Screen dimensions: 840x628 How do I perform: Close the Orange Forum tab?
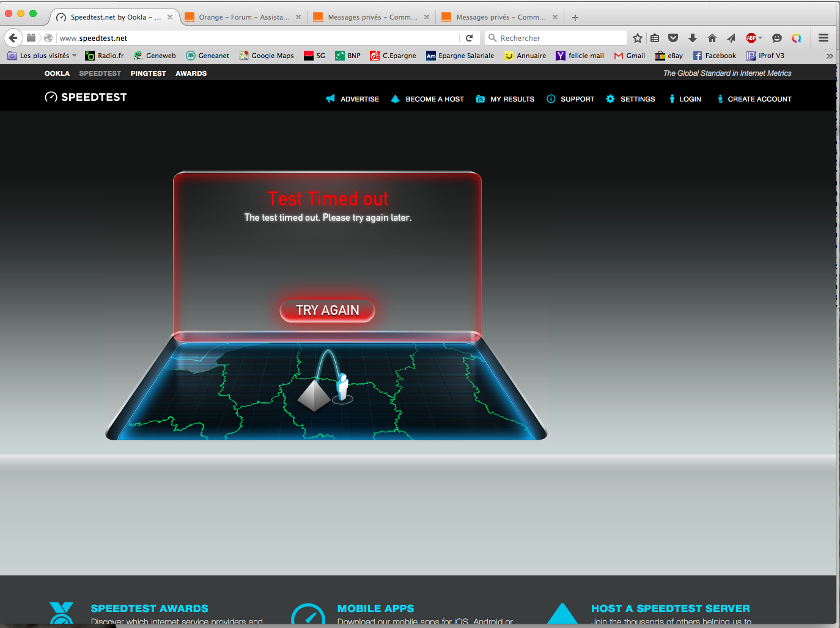[298, 17]
